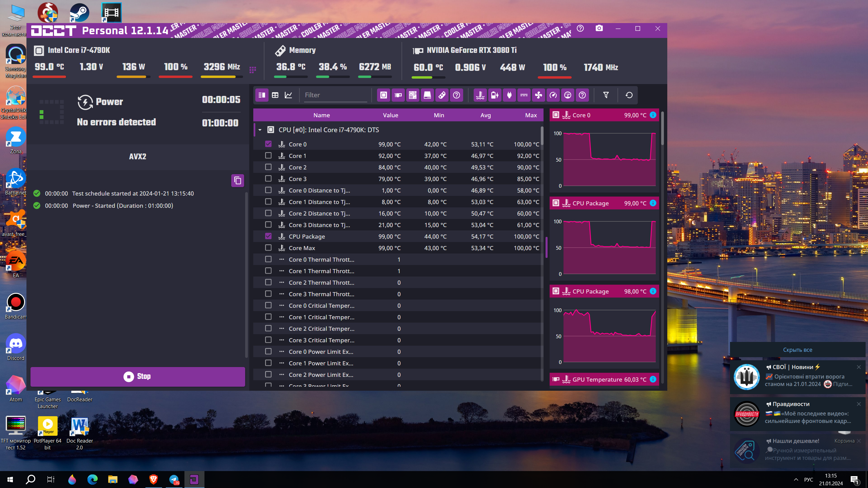Viewport: 868px width, 488px height.
Task: Toggle the temperature sensor type filter
Action: (480, 95)
